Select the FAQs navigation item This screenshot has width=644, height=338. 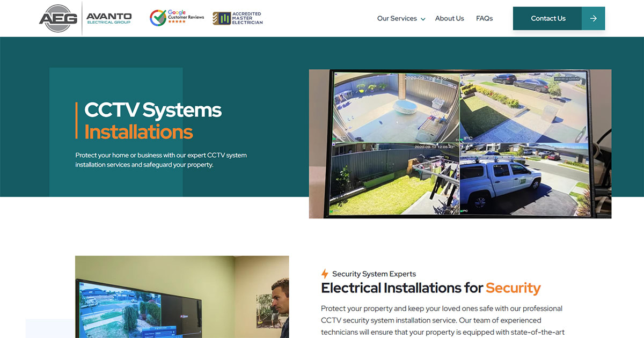click(x=485, y=18)
